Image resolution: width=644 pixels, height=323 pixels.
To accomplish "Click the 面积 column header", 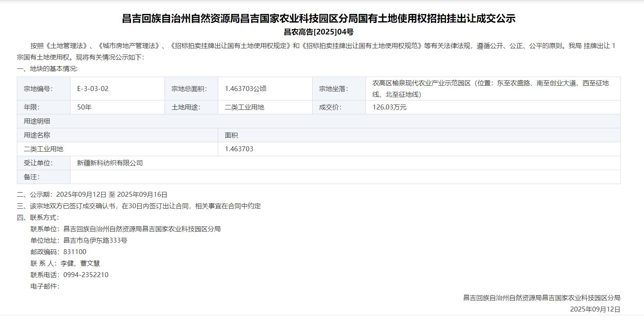I will pyautogui.click(x=231, y=135).
